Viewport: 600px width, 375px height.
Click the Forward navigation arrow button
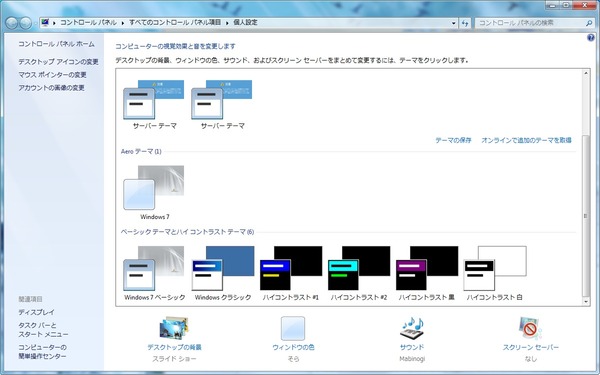(26, 23)
